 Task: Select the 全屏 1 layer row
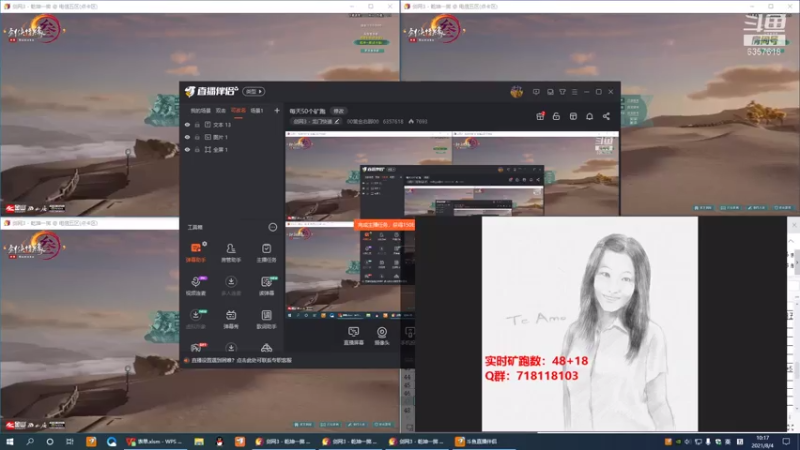click(x=231, y=149)
